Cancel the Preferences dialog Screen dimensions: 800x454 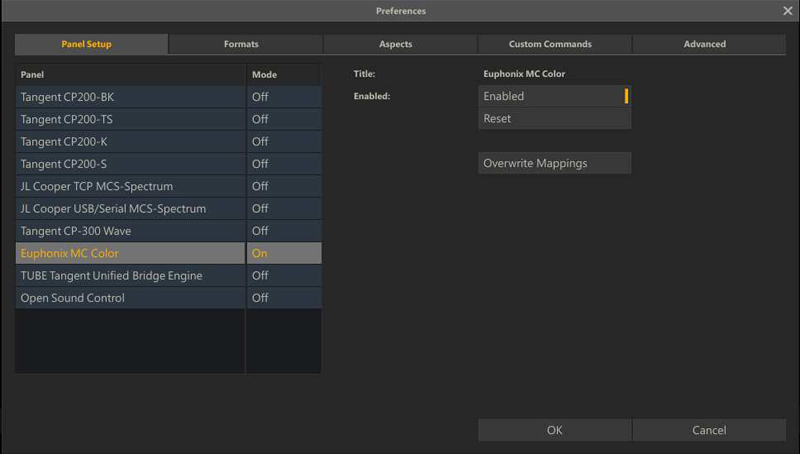pos(708,430)
